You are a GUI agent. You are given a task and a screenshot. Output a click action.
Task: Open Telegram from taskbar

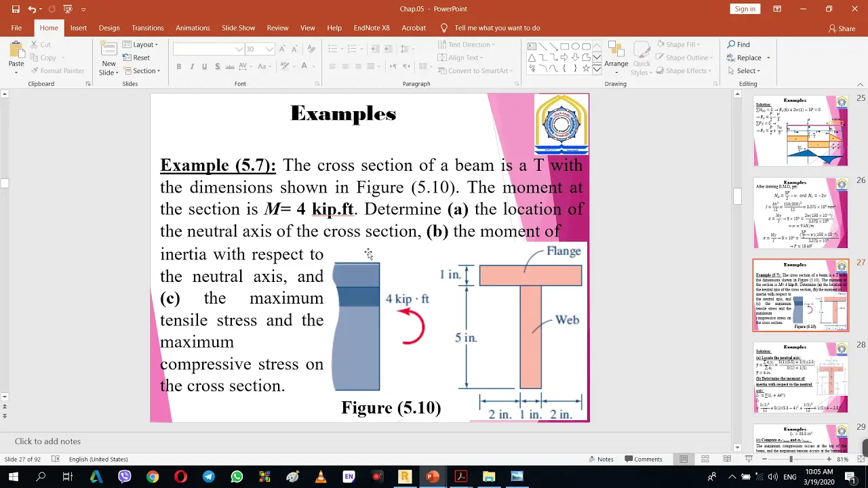click(x=208, y=476)
